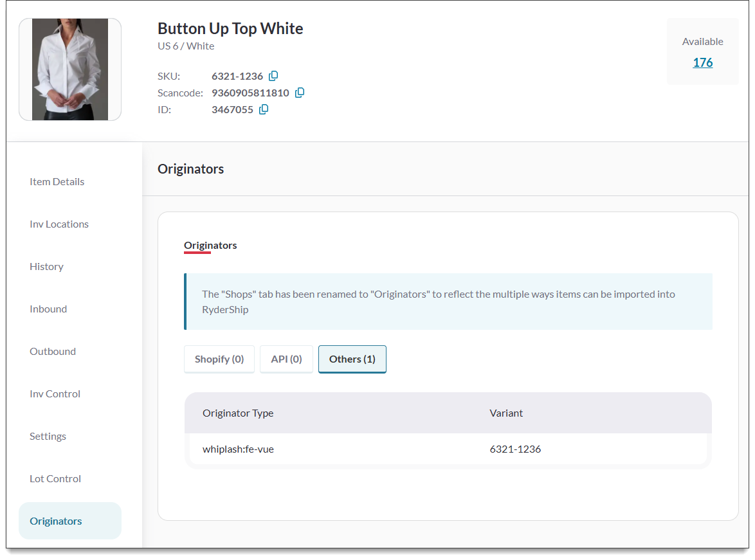Select the Others (1) tab
Viewport: 755px width, 560px height.
352,359
